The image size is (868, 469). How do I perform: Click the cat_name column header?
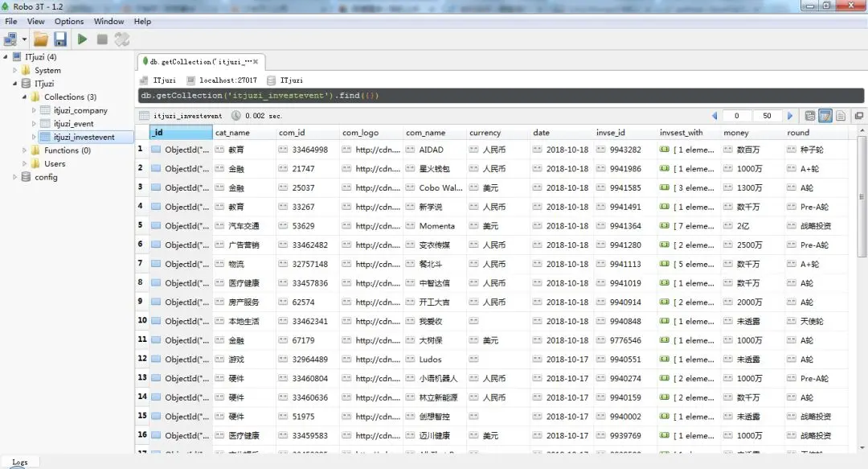(x=244, y=133)
